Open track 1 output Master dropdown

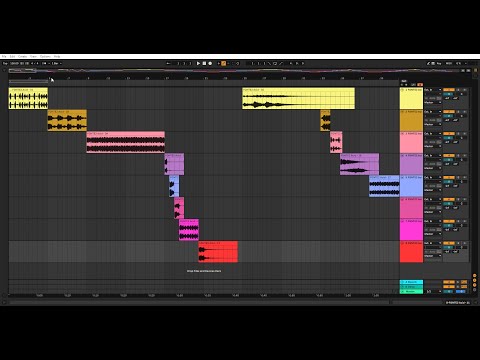[433, 102]
